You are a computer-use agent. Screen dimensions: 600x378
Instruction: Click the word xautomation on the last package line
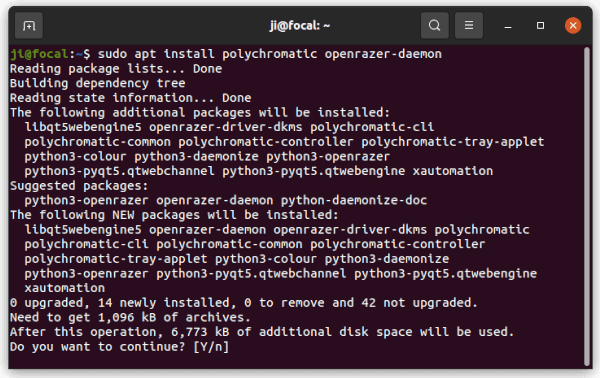coord(65,288)
